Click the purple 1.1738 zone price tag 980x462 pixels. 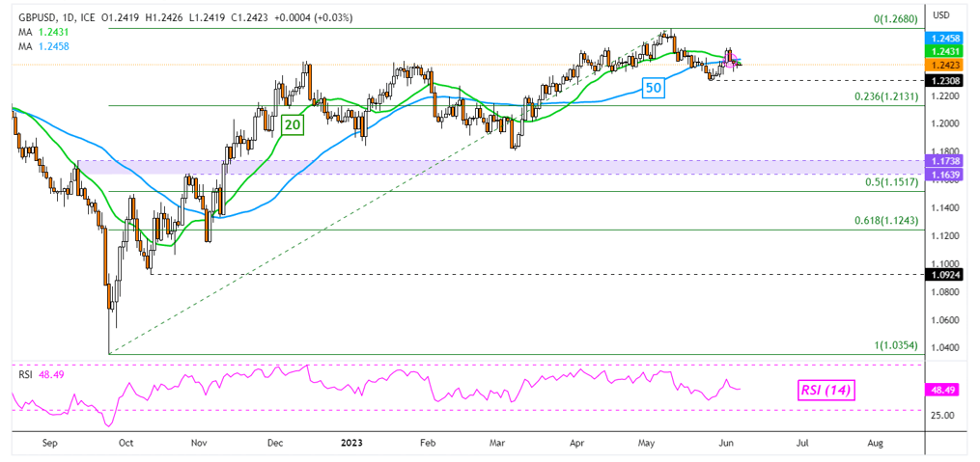coord(945,160)
